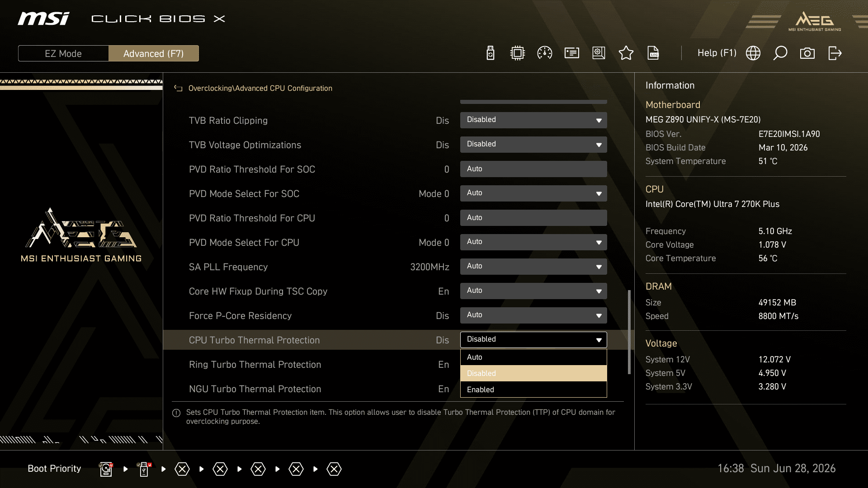Click the clock showing 16:38
This screenshot has height=488, width=868.
click(x=731, y=469)
